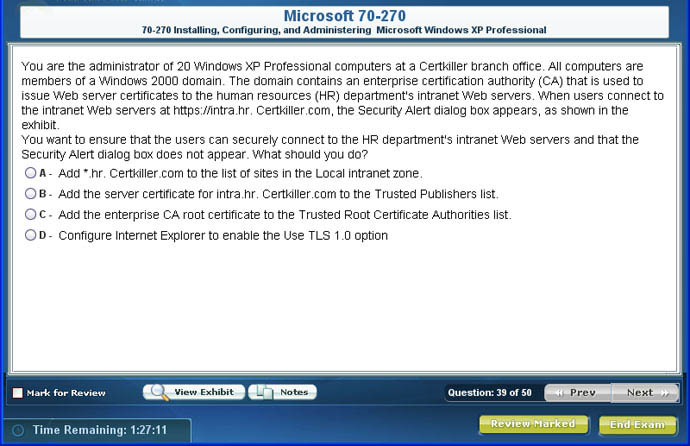Viewport: 690px width, 446px height.
Task: Open the View Exhibit button
Action: pyautogui.click(x=194, y=392)
